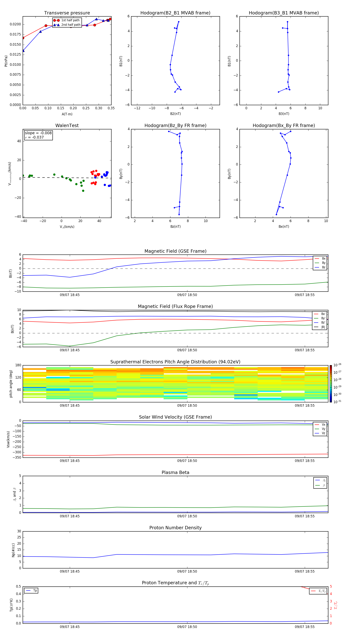Click the "Np(#/cc)" y-axis label

pyautogui.click(x=13, y=550)
